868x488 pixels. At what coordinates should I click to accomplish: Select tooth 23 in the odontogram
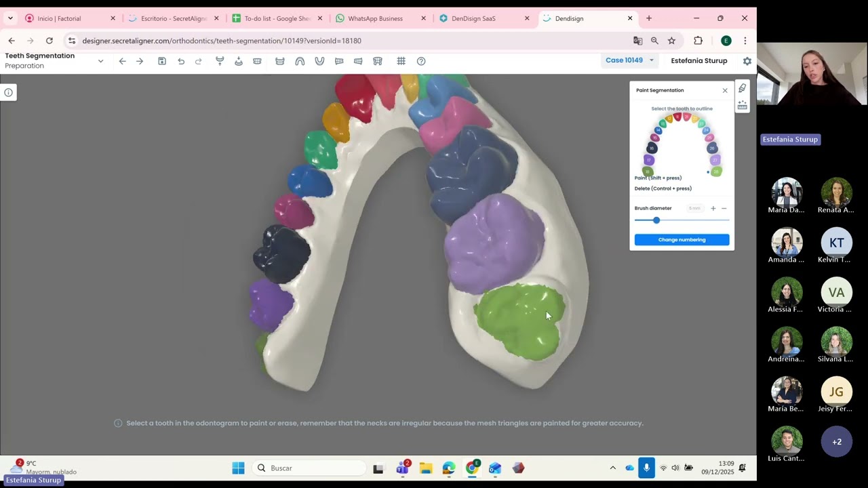pos(701,123)
